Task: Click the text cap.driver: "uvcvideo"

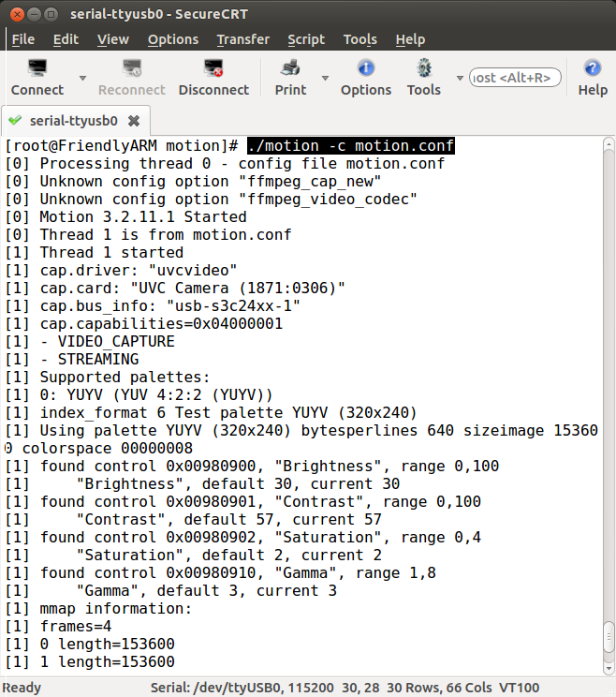Action: pos(139,270)
